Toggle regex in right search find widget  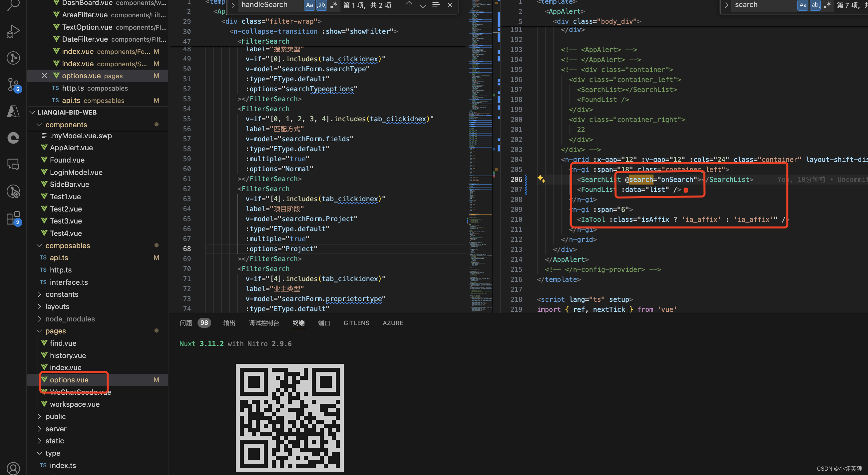[x=827, y=5]
